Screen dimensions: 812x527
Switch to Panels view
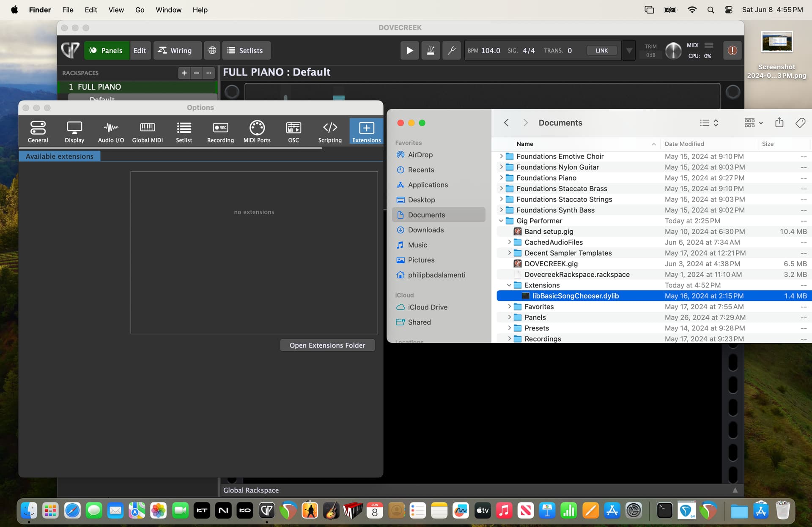coord(107,51)
